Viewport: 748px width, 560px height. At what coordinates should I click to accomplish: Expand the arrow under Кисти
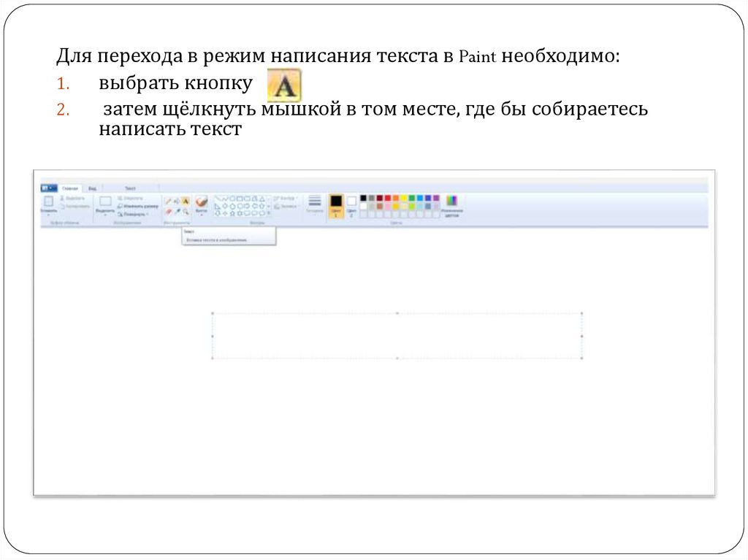202,215
